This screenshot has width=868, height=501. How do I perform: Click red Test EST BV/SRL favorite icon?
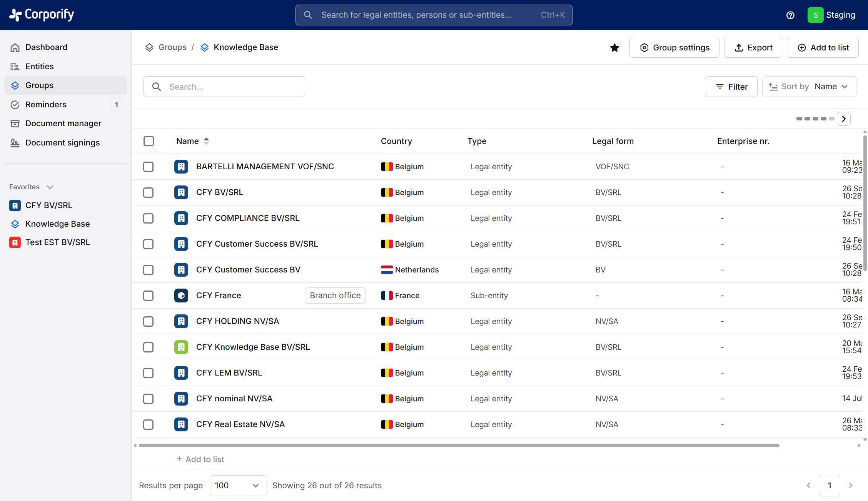point(15,242)
